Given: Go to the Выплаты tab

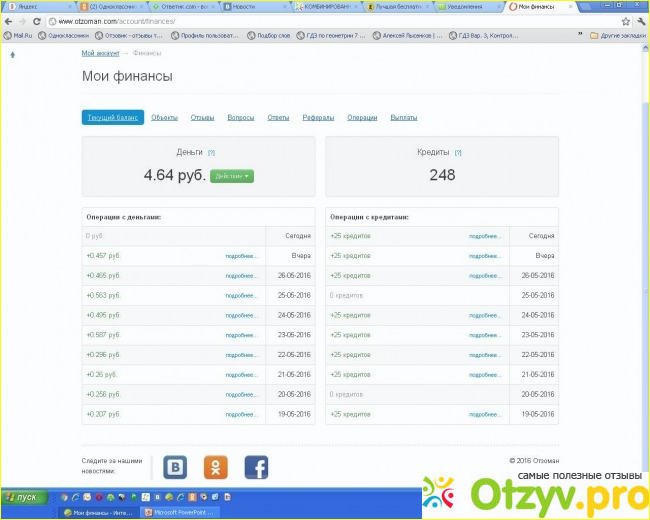Looking at the screenshot, I should [403, 118].
